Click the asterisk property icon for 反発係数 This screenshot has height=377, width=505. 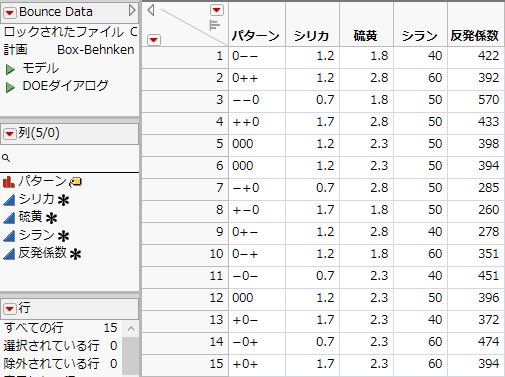[75, 254]
